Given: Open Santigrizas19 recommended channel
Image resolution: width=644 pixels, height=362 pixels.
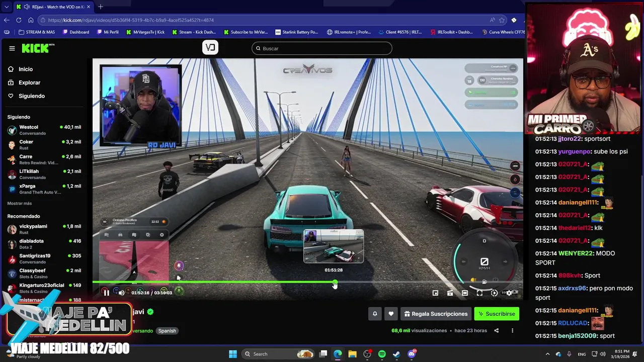Looking at the screenshot, I should 44,258.
